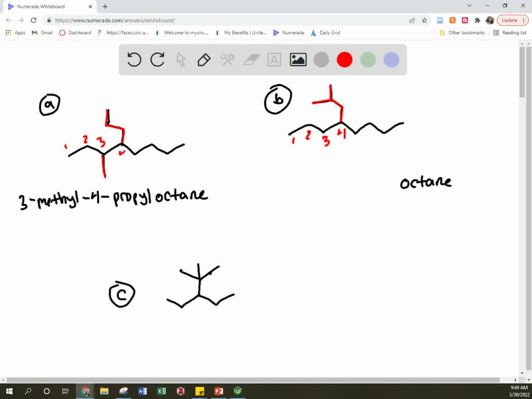Open the Update dropdown menu

tap(512, 20)
